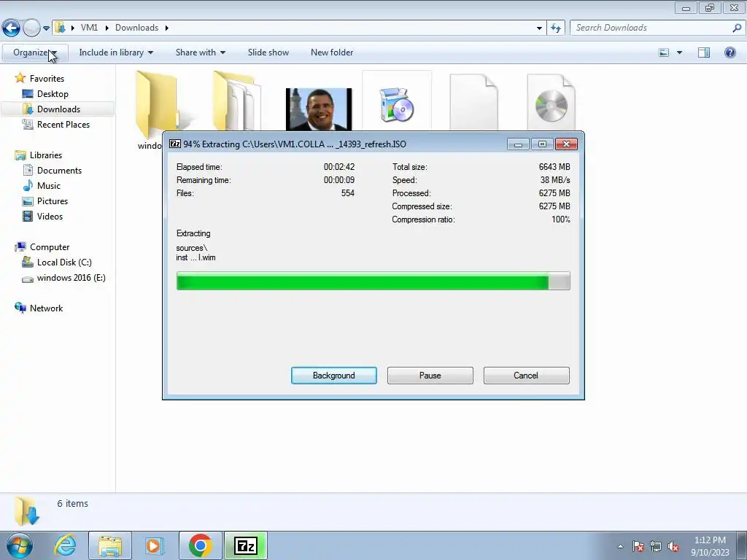Image resolution: width=747 pixels, height=560 pixels.
Task: Open the Share with dropdown
Action: [200, 52]
